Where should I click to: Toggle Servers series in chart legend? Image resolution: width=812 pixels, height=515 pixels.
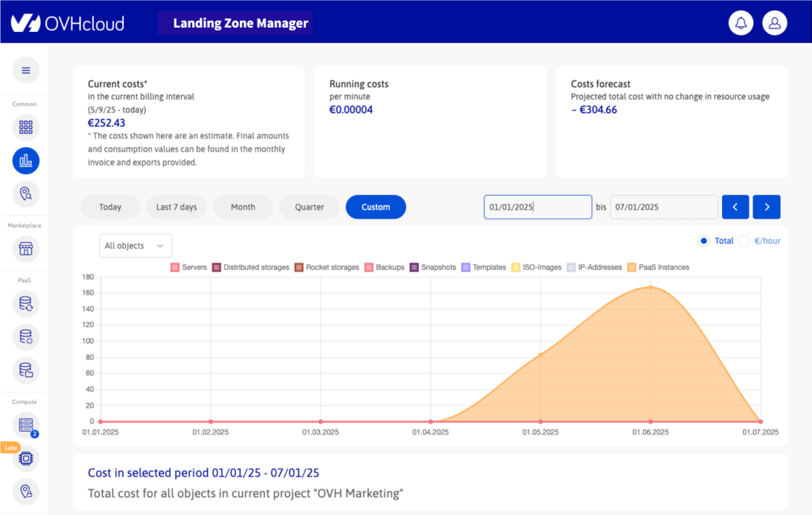(x=188, y=267)
